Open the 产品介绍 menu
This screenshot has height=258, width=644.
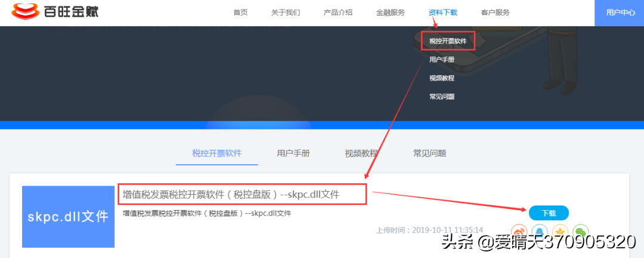click(338, 13)
